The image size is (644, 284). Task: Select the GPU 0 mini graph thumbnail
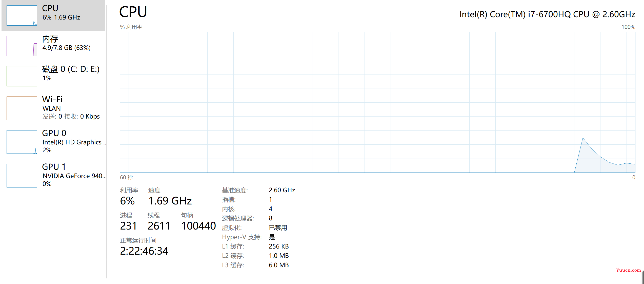(x=22, y=142)
